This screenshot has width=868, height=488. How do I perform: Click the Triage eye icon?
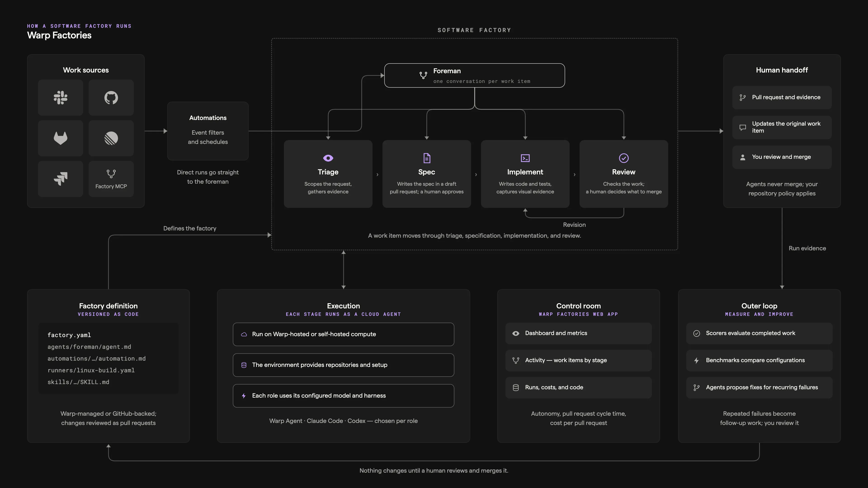click(x=328, y=158)
